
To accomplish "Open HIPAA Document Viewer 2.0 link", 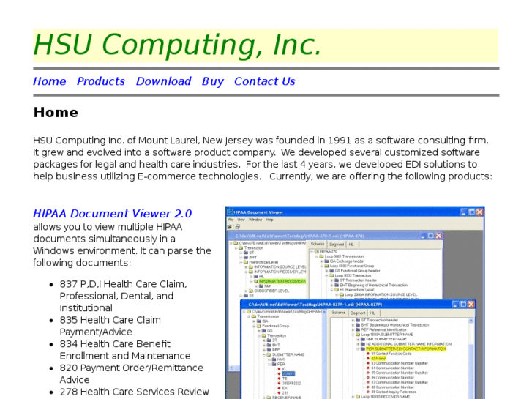I will point(112,214).
